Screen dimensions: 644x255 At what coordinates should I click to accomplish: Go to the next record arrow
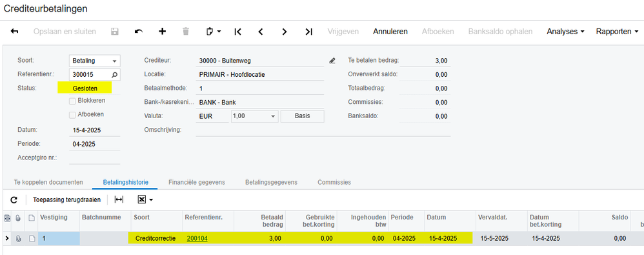click(x=284, y=32)
